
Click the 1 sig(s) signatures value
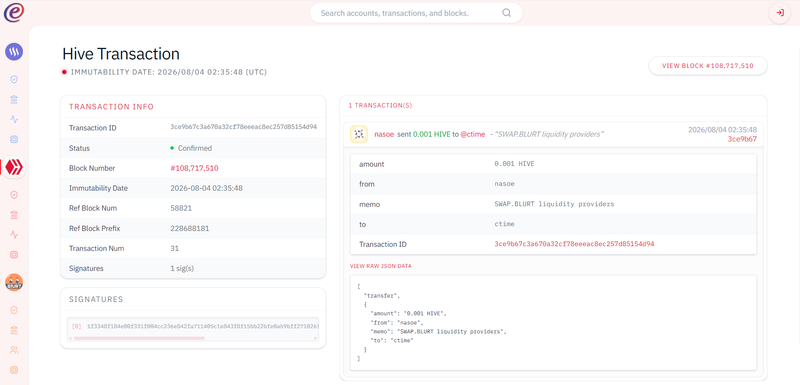[182, 268]
